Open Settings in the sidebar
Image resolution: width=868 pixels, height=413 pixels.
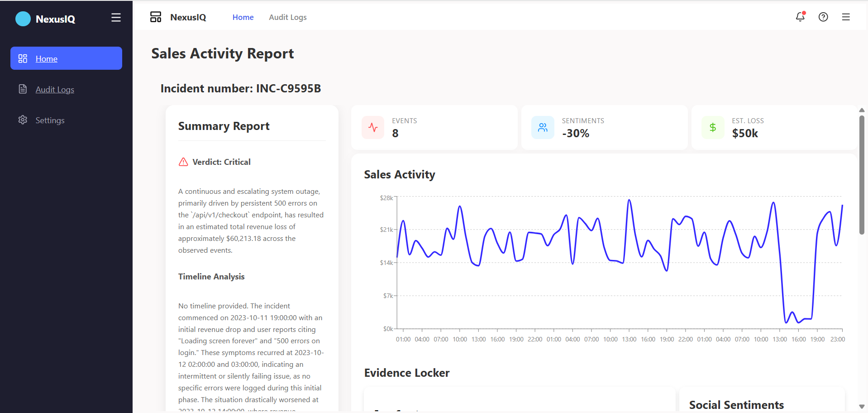tap(66, 120)
